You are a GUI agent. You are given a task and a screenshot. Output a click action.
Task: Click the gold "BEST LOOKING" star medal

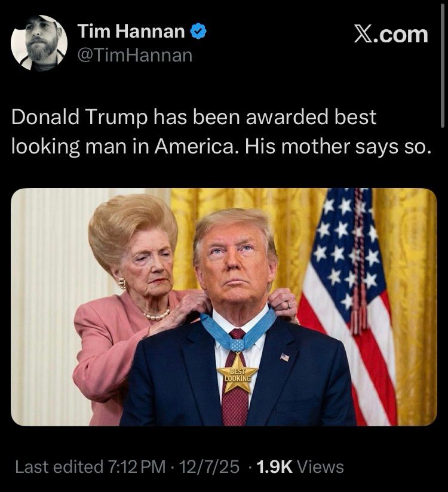238,374
